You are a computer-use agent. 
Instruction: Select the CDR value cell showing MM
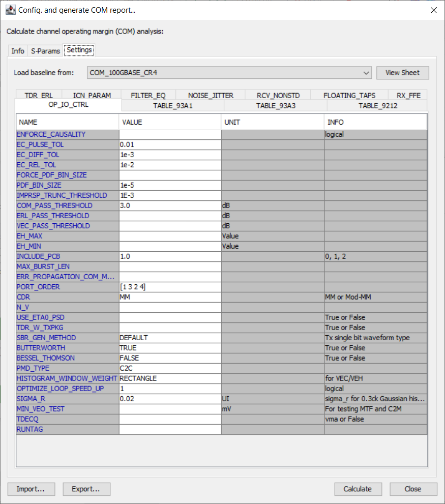coord(168,297)
